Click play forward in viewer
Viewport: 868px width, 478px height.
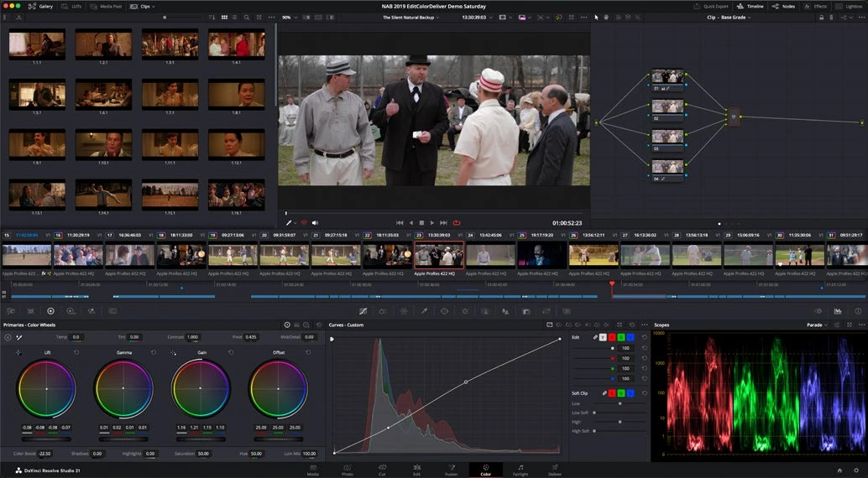pos(432,222)
